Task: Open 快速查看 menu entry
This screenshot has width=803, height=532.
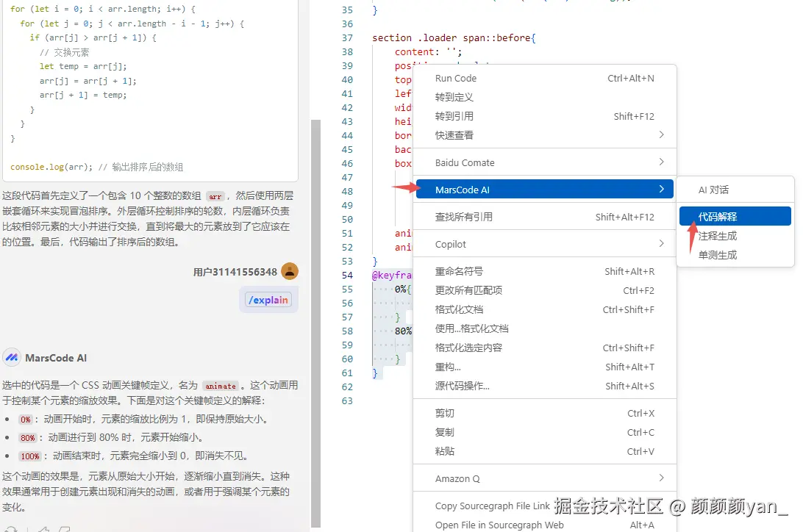Action: click(545, 135)
